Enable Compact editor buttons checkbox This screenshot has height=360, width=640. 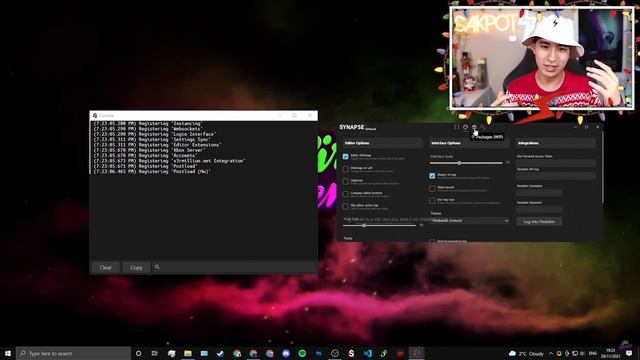pos(345,194)
